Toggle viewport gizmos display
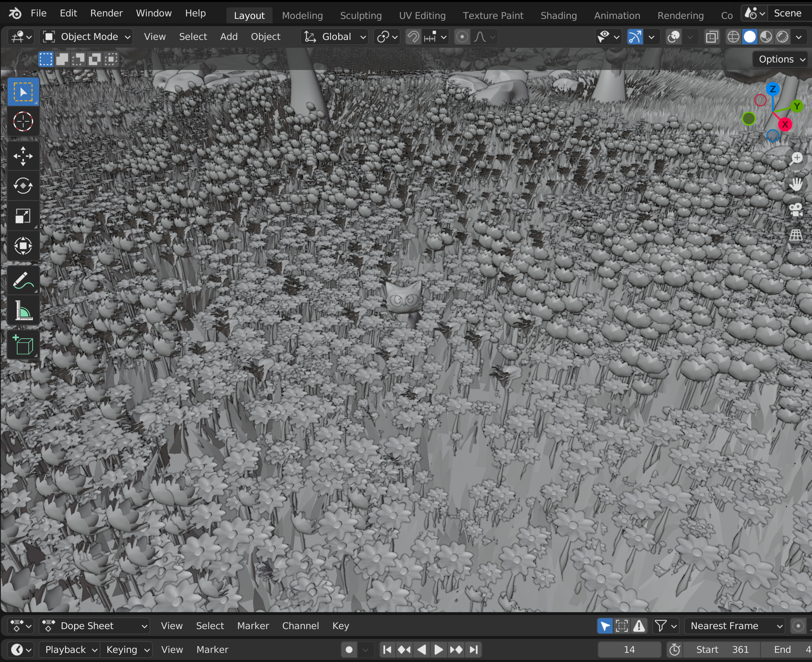812x662 pixels. coord(635,37)
